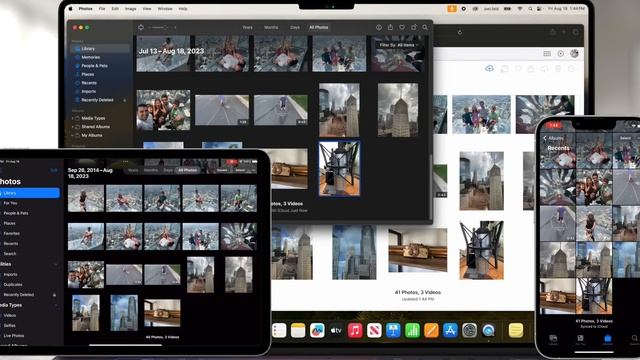Click the Search icon in Mac Photos toolbar

point(425,27)
